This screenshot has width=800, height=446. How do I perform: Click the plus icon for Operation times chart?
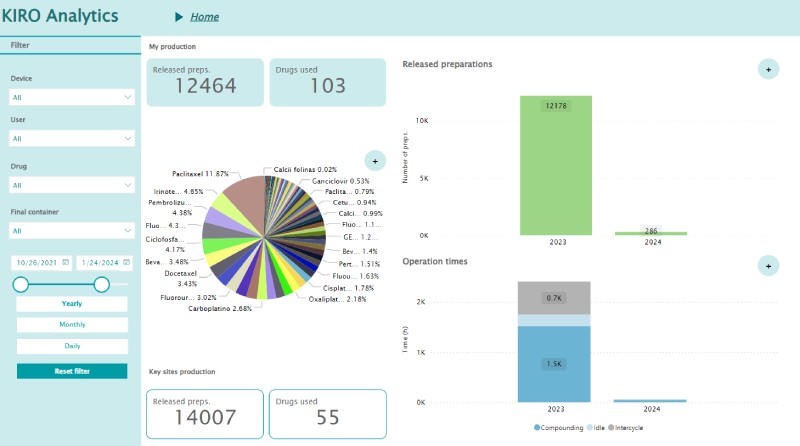pyautogui.click(x=767, y=265)
